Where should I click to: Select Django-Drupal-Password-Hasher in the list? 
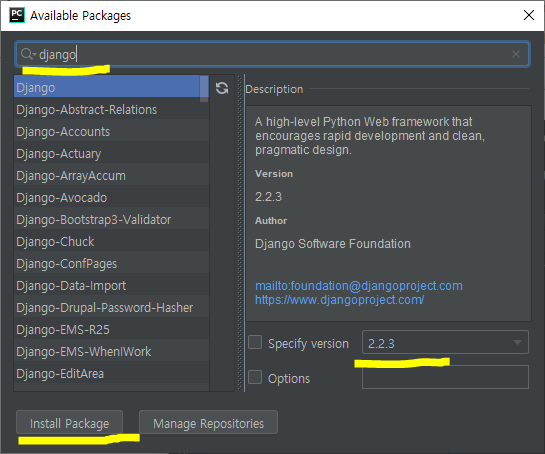111,307
